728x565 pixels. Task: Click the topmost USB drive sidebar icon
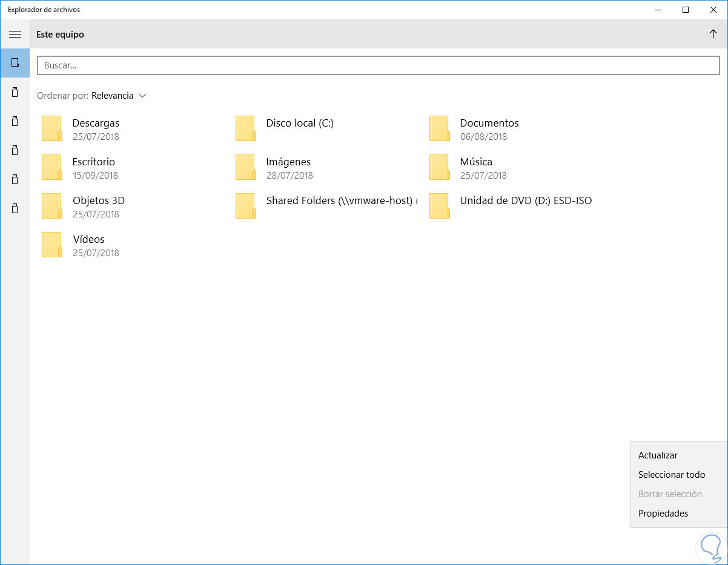(x=15, y=92)
